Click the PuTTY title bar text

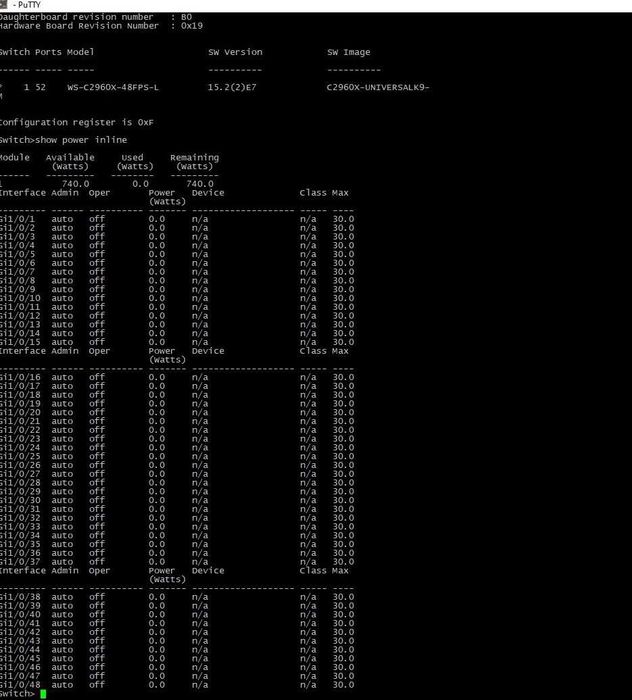(27, 5)
